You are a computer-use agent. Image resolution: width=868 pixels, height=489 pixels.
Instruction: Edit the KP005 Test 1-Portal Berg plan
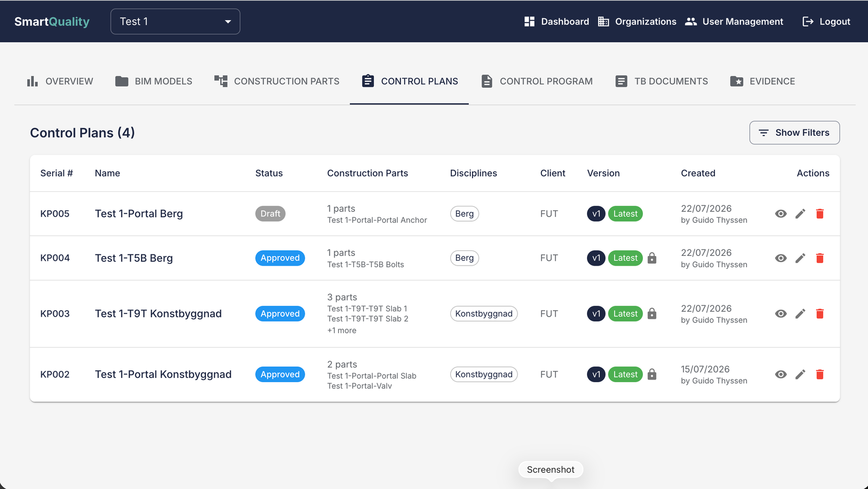(x=800, y=214)
